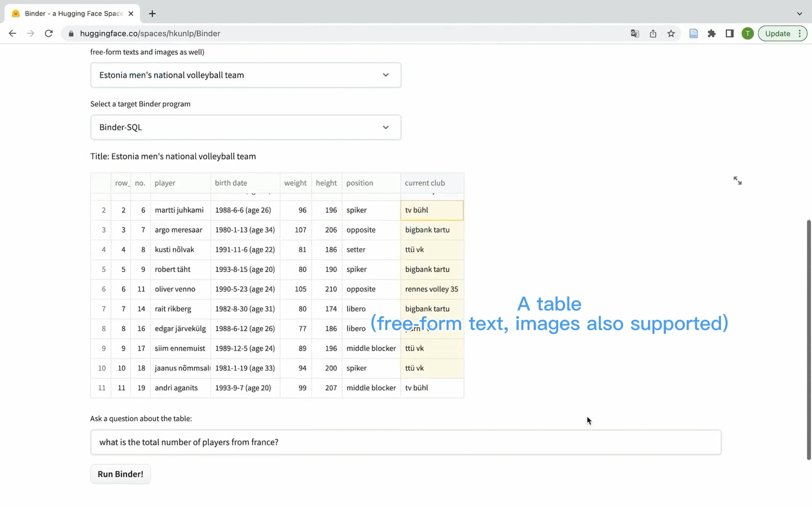The height and width of the screenshot is (507, 812).
Task: Open the Google Translate icon in address bar
Action: 635,33
